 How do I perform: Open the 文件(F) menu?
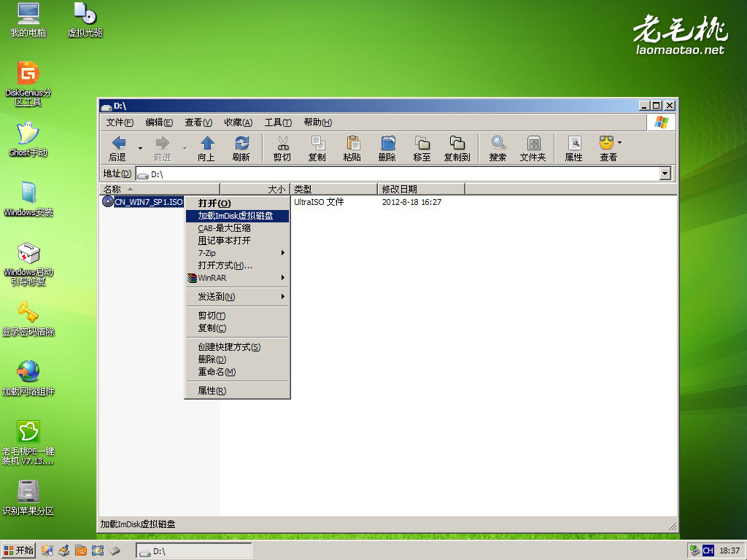(120, 122)
